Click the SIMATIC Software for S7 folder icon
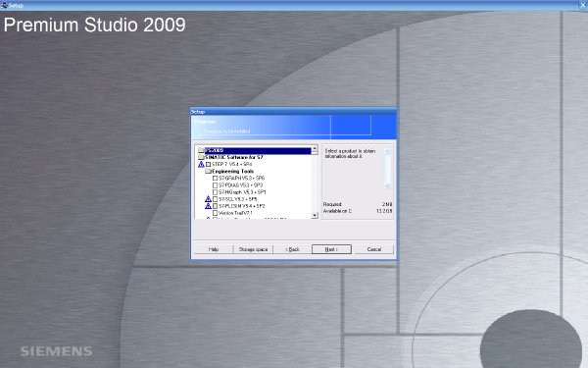Image resolution: width=588 pixels, height=368 pixels. [201, 157]
